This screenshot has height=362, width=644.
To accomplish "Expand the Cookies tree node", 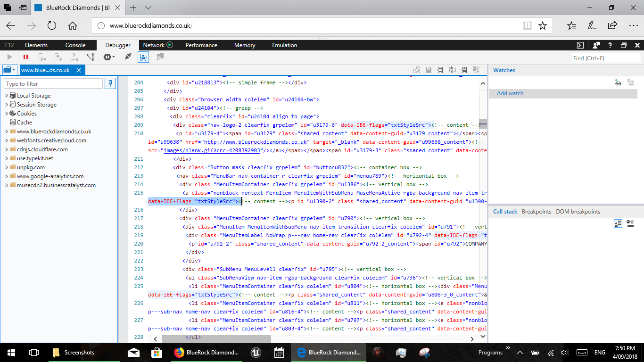I will click(7, 114).
